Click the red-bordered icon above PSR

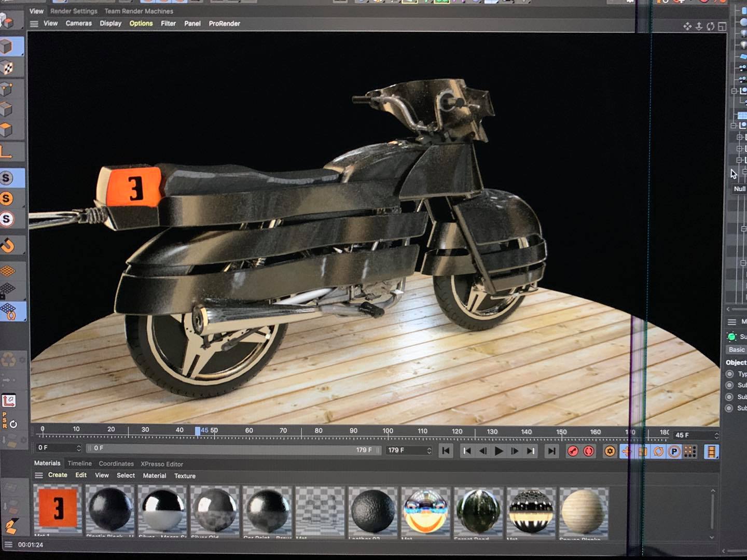[x=8, y=400]
